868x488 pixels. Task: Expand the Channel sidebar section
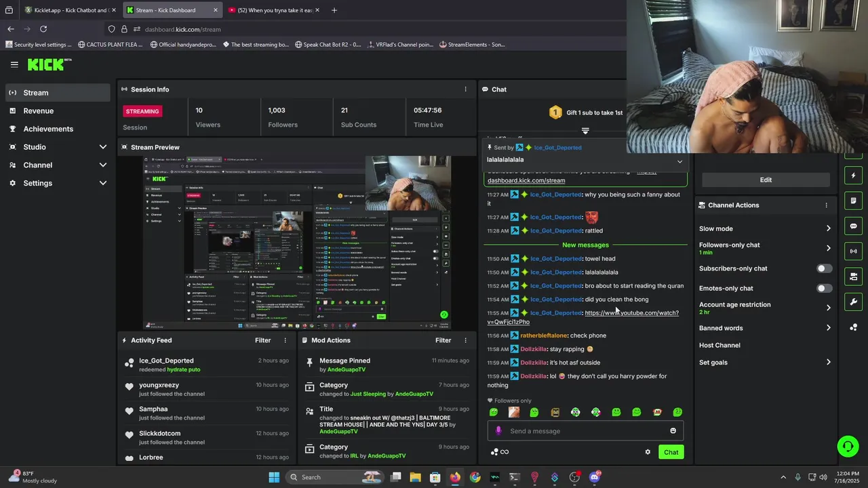coord(103,165)
